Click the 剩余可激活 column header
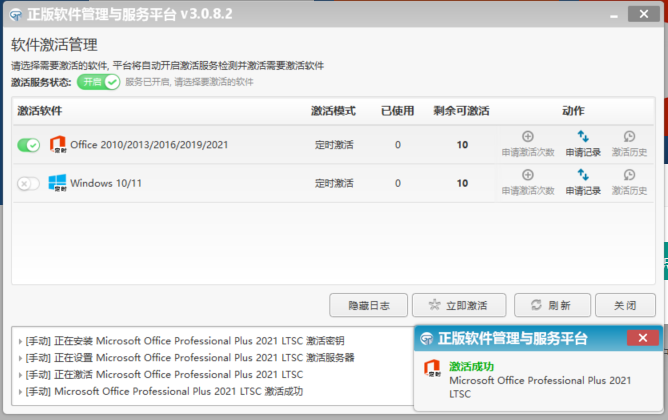 coord(461,111)
